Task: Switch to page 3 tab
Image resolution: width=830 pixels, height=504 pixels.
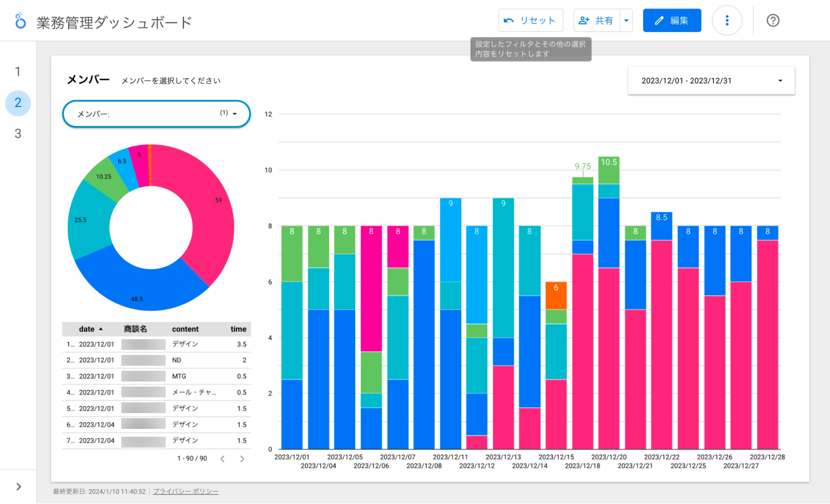Action: (x=18, y=134)
